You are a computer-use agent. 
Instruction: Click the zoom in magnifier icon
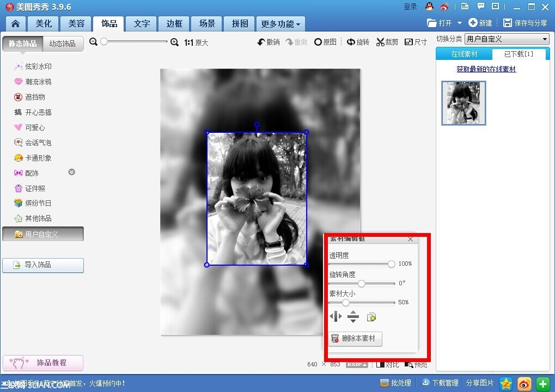(x=174, y=42)
